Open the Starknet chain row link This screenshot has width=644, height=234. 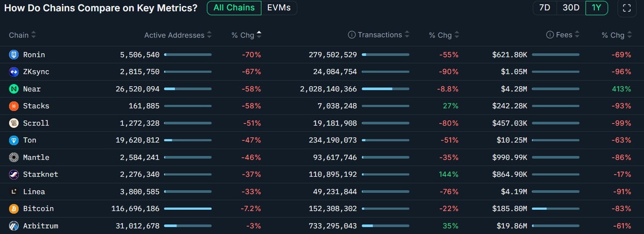[40, 174]
